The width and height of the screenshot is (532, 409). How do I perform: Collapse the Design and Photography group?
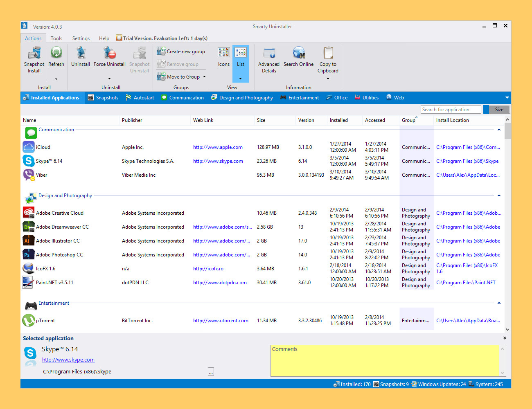coord(498,196)
